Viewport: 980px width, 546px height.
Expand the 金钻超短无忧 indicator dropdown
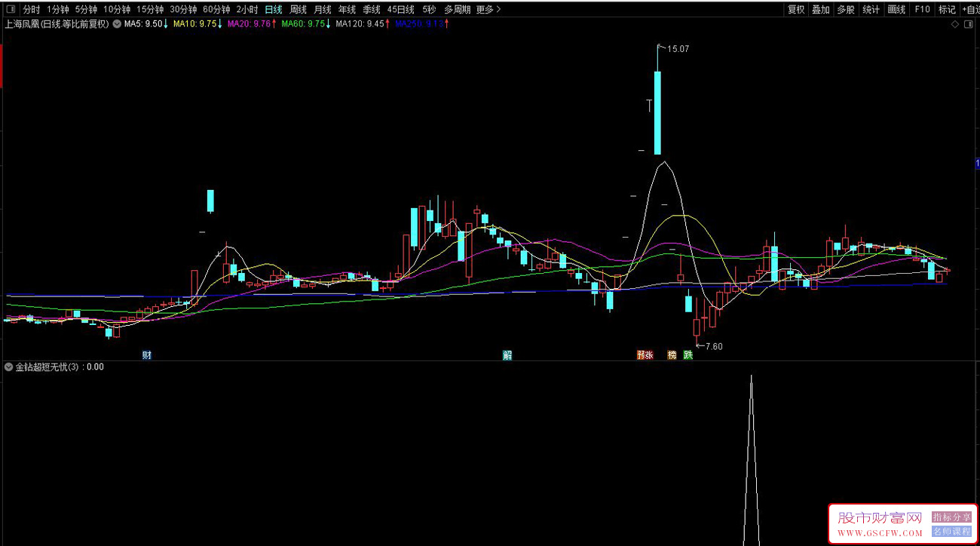pyautogui.click(x=9, y=367)
